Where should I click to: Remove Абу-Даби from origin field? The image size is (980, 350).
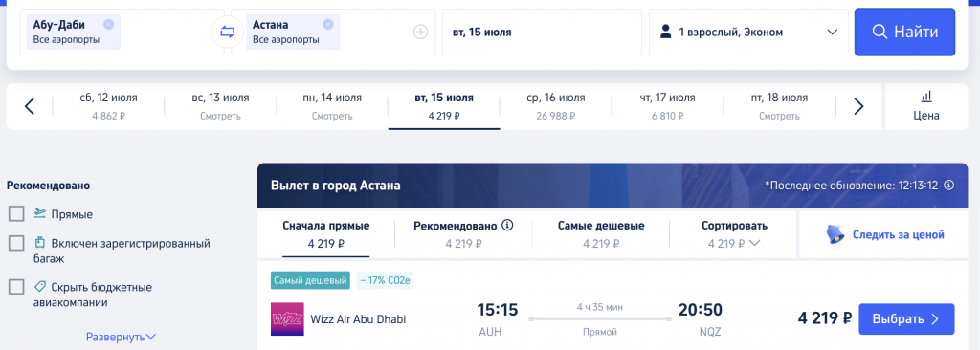(x=109, y=24)
